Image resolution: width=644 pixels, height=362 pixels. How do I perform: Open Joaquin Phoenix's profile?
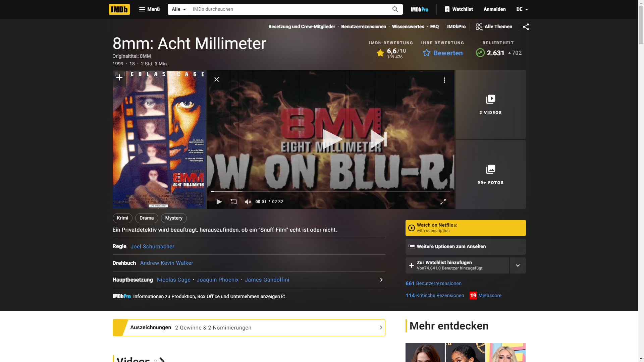pyautogui.click(x=217, y=280)
